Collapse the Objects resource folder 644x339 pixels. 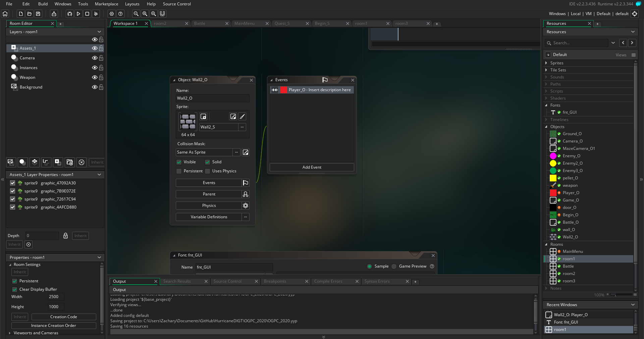click(x=546, y=127)
